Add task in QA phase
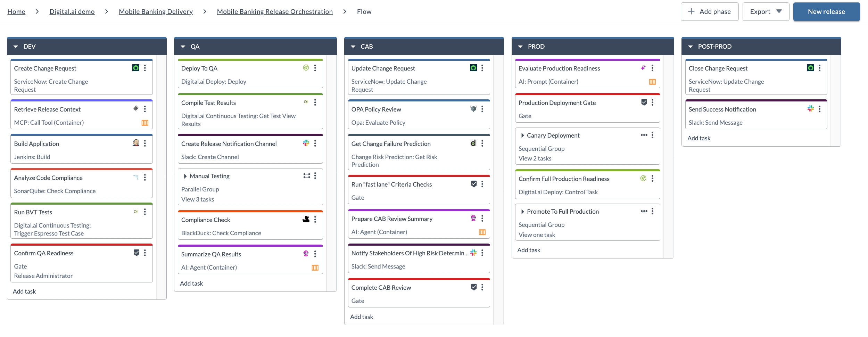This screenshot has height=337, width=868. (x=191, y=283)
